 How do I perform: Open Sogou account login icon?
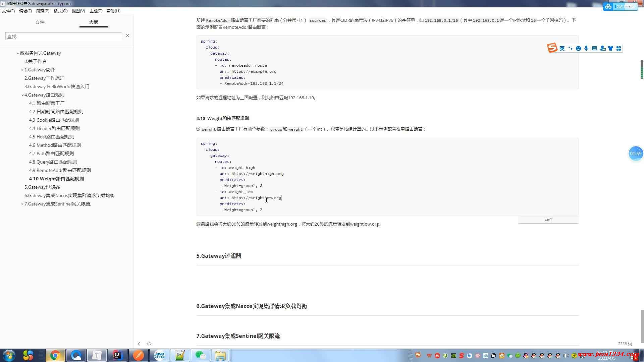coord(603,48)
